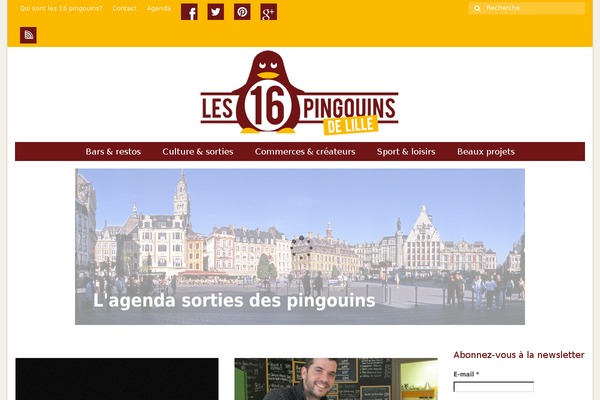Click the search magnifier icon
Viewport: 600px width, 400px height.
point(477,8)
